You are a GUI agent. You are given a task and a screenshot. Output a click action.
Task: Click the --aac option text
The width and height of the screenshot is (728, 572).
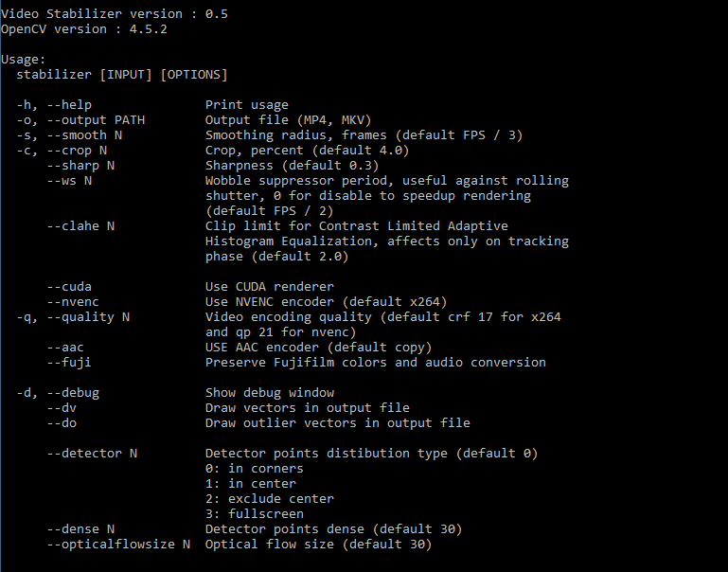click(x=65, y=348)
